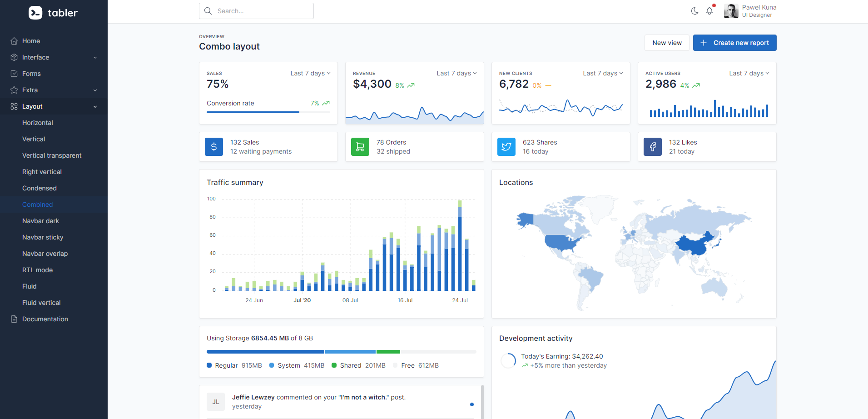
Task: Open notifications with the bell icon
Action: [709, 11]
